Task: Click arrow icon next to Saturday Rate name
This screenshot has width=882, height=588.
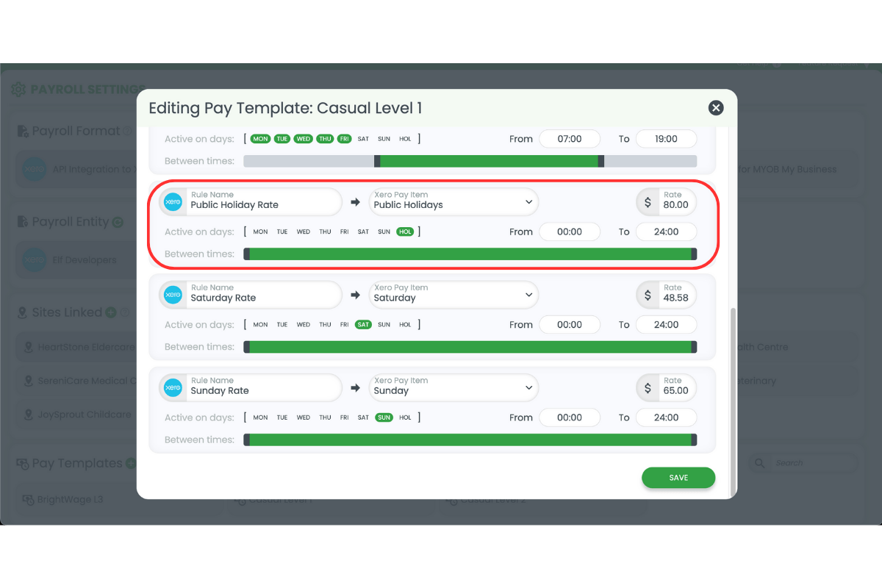Action: coord(356,295)
